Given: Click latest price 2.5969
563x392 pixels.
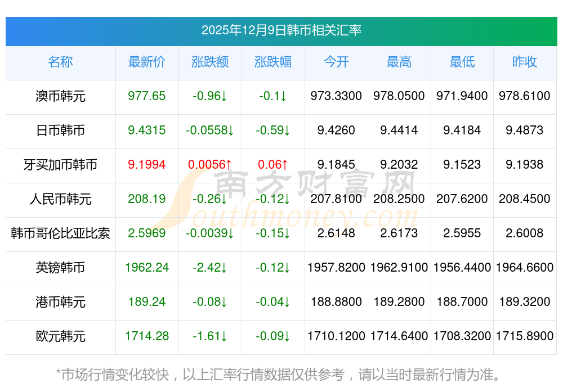Looking at the screenshot, I should 147,233.
